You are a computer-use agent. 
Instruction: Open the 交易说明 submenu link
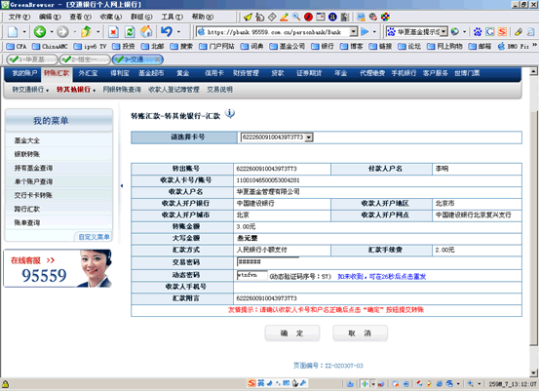tap(219, 90)
